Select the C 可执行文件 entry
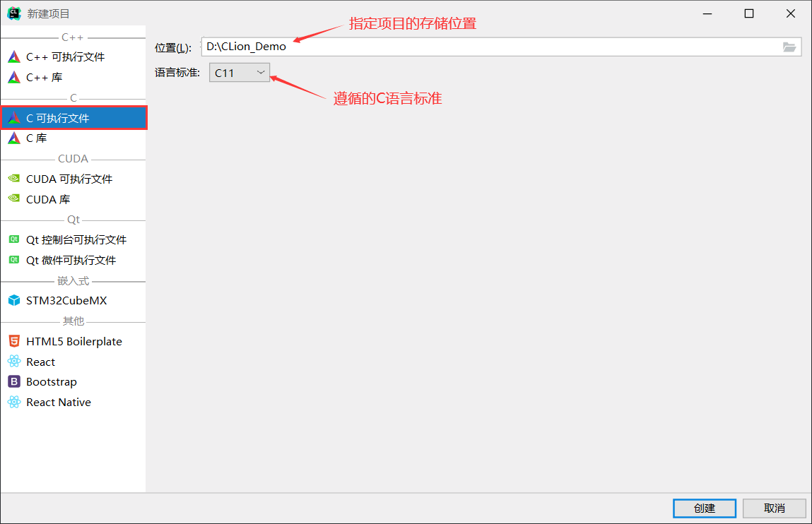This screenshot has width=812, height=524. point(73,118)
